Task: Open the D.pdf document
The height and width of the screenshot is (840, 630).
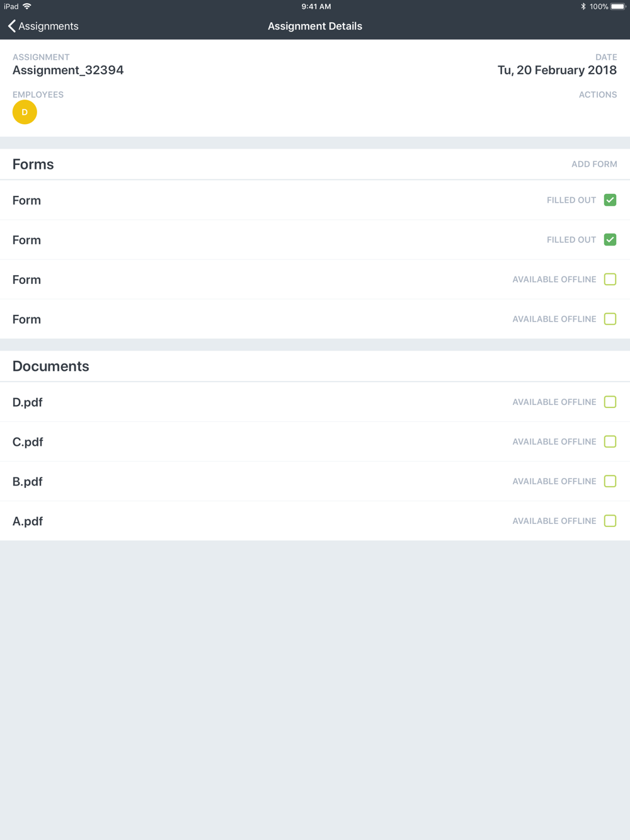Action: pos(315,402)
